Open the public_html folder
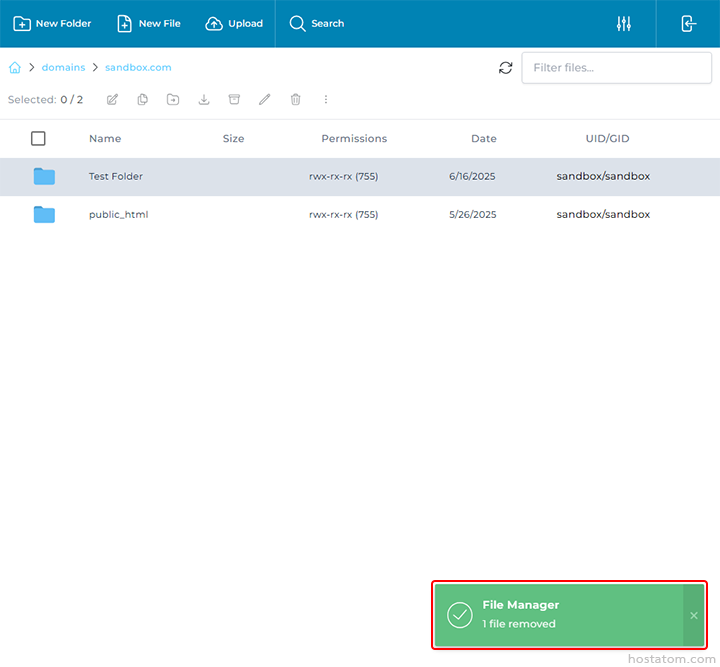 118,214
